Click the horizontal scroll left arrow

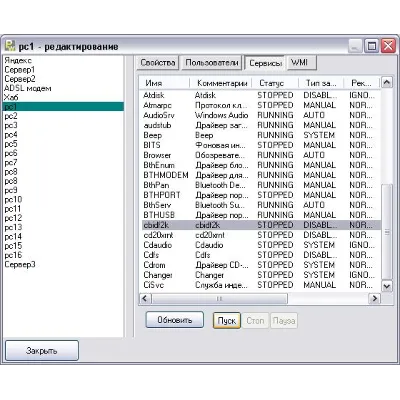pyautogui.click(x=145, y=298)
